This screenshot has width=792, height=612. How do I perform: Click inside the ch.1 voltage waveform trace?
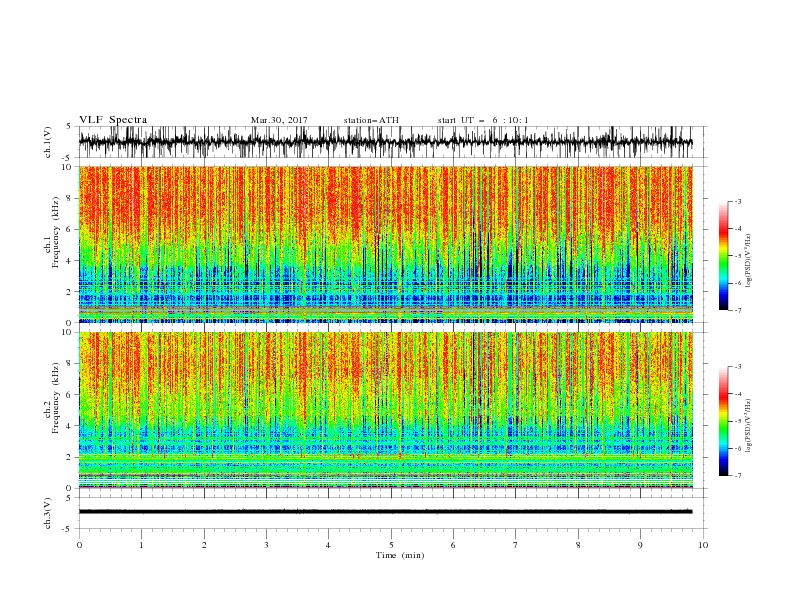click(385, 142)
